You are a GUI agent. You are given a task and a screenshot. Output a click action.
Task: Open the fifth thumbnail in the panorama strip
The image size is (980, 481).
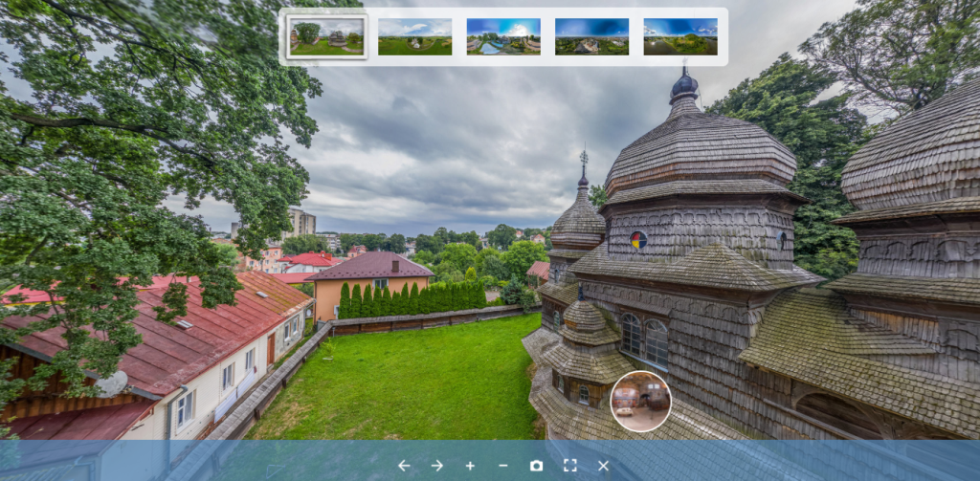[x=680, y=37]
